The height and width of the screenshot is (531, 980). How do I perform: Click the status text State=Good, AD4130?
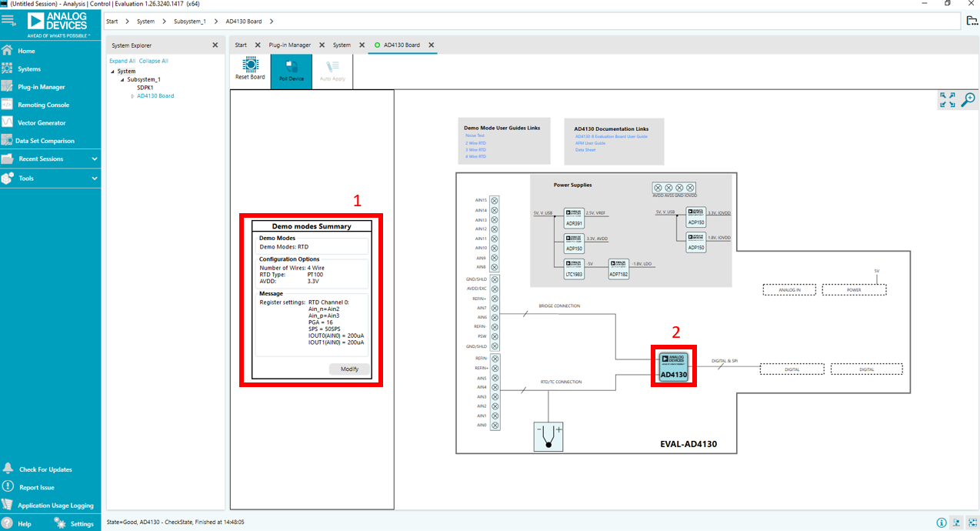(x=175, y=522)
